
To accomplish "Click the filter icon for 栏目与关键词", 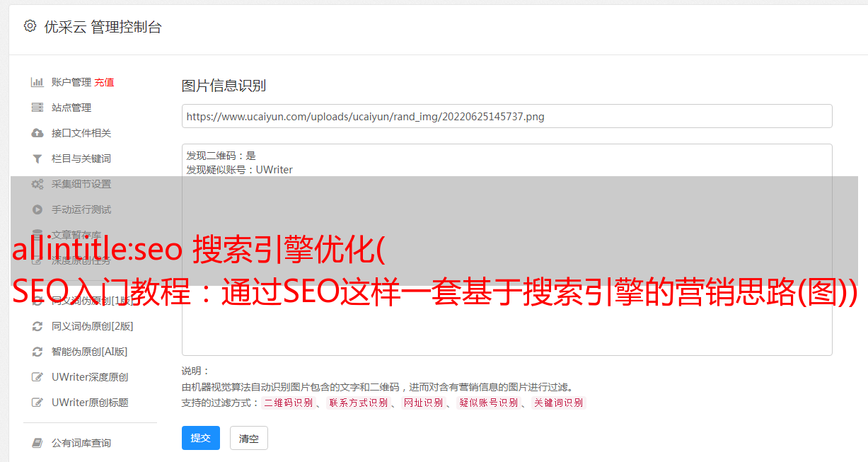I will (x=37, y=158).
